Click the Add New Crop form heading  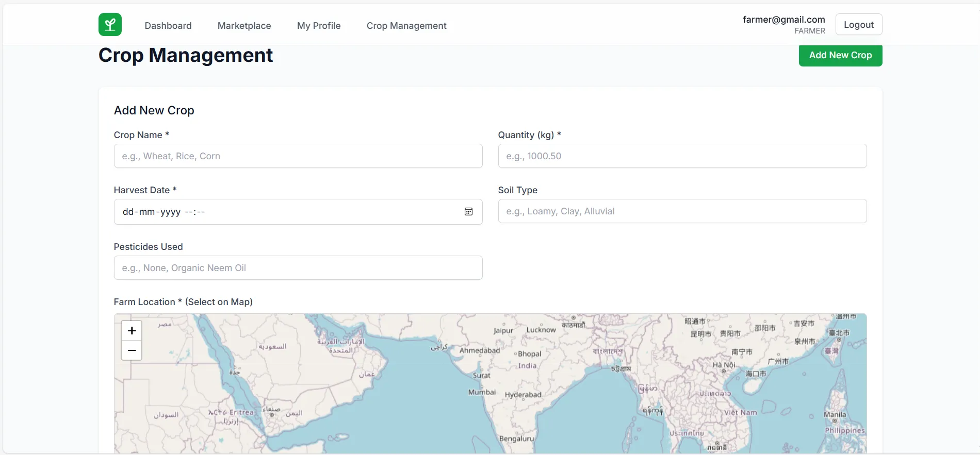(x=154, y=110)
